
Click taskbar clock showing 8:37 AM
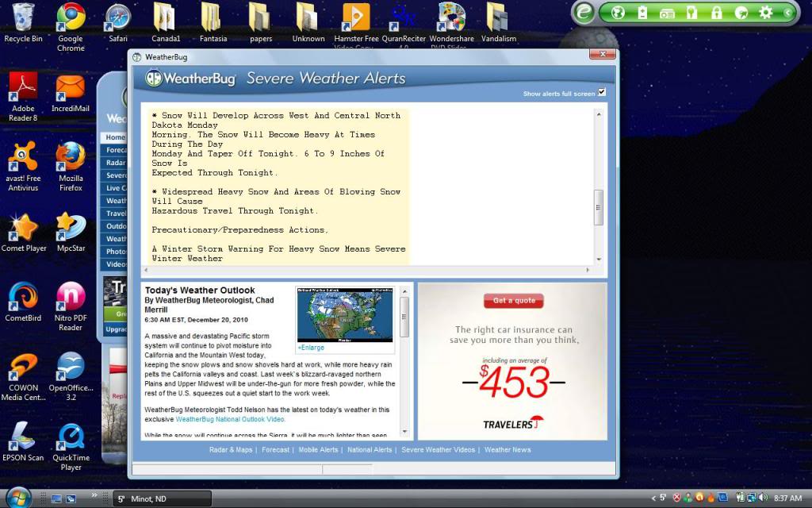point(787,498)
